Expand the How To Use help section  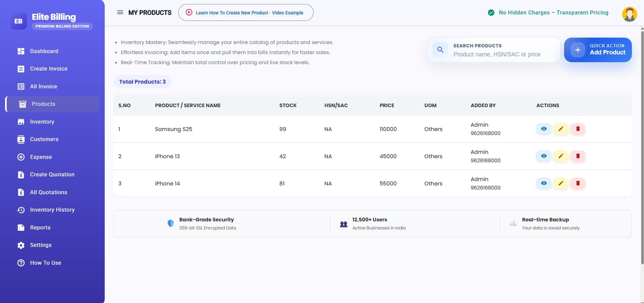coord(45,263)
